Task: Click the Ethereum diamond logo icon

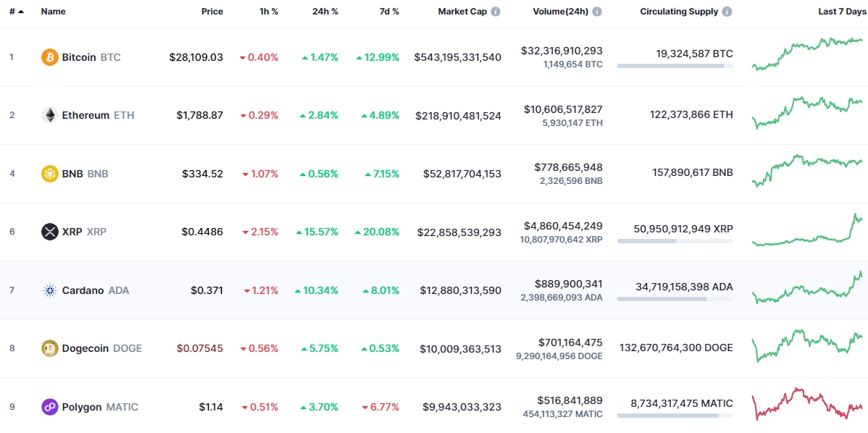Action: pyautogui.click(x=50, y=115)
